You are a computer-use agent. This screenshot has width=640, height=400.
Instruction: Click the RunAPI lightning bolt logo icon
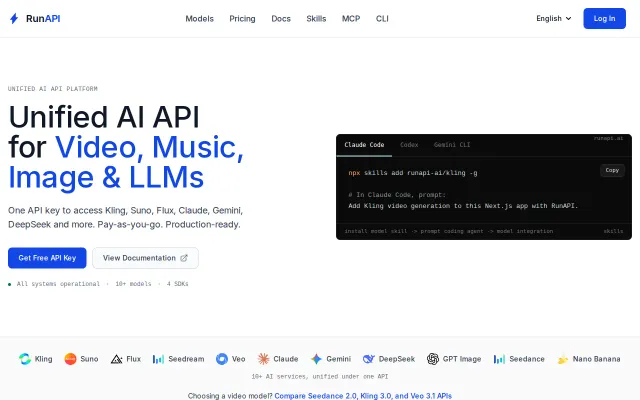pyautogui.click(x=14, y=18)
